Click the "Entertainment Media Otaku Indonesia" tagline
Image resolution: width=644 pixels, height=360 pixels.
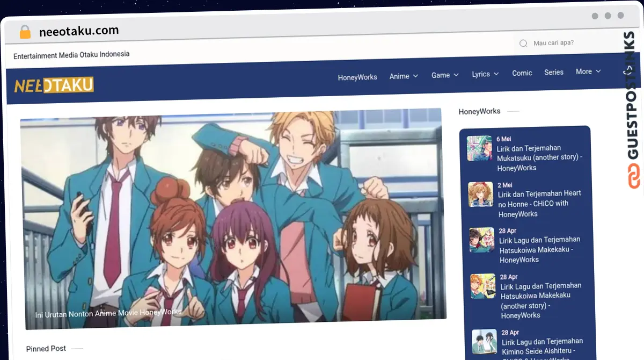coord(71,55)
